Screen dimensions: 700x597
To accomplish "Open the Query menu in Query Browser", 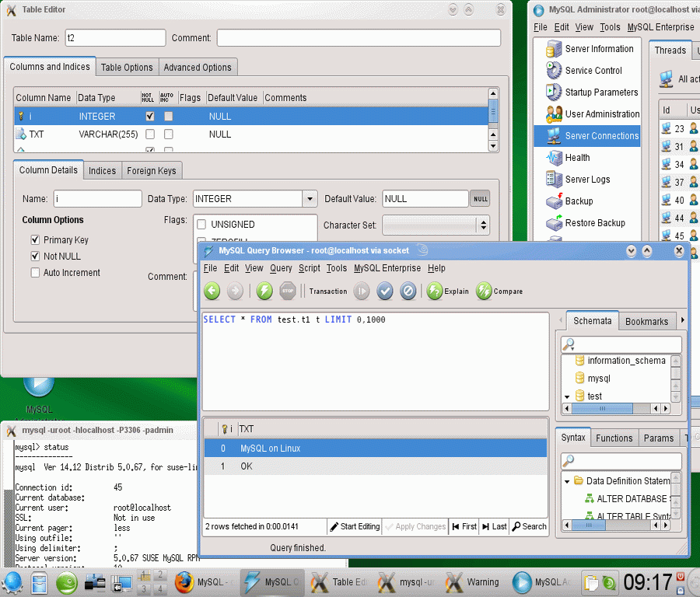I will click(281, 268).
